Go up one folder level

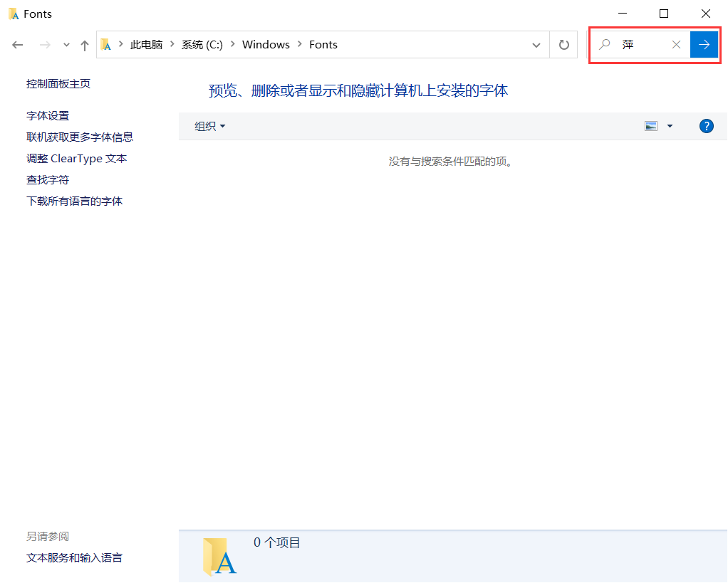(x=84, y=44)
